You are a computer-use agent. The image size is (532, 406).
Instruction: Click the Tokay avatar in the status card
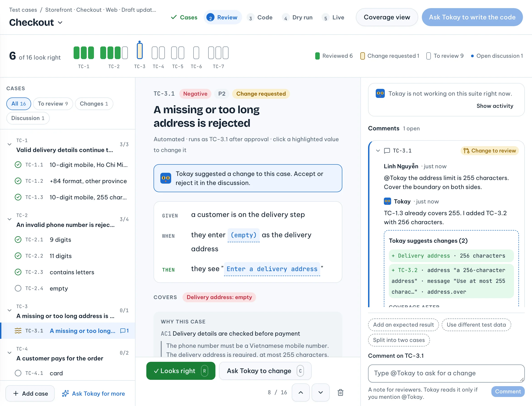pyautogui.click(x=380, y=93)
